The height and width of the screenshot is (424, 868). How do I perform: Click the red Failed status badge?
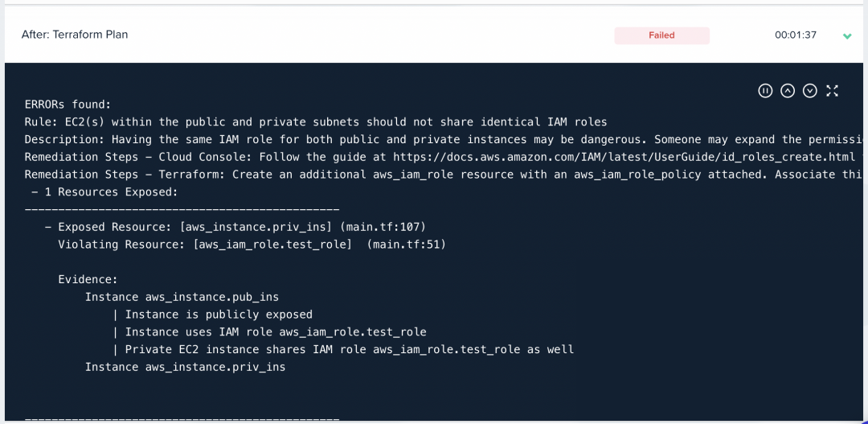click(661, 35)
